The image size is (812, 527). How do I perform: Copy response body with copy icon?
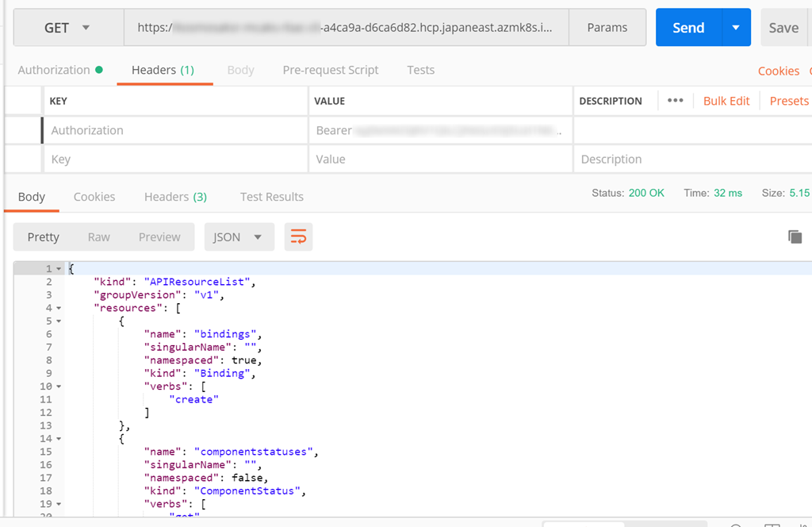point(795,237)
